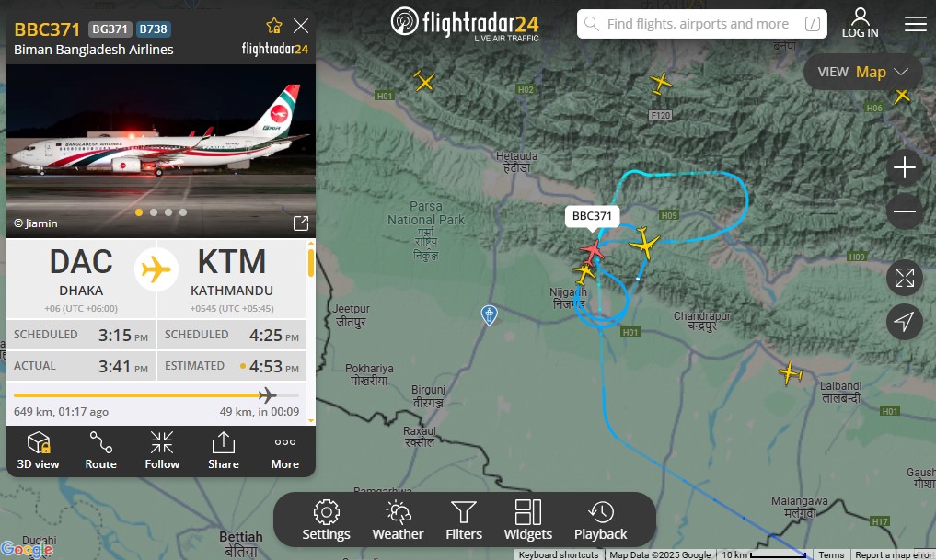Select the second photo carousel dot
936x560 pixels.
pos(154,212)
